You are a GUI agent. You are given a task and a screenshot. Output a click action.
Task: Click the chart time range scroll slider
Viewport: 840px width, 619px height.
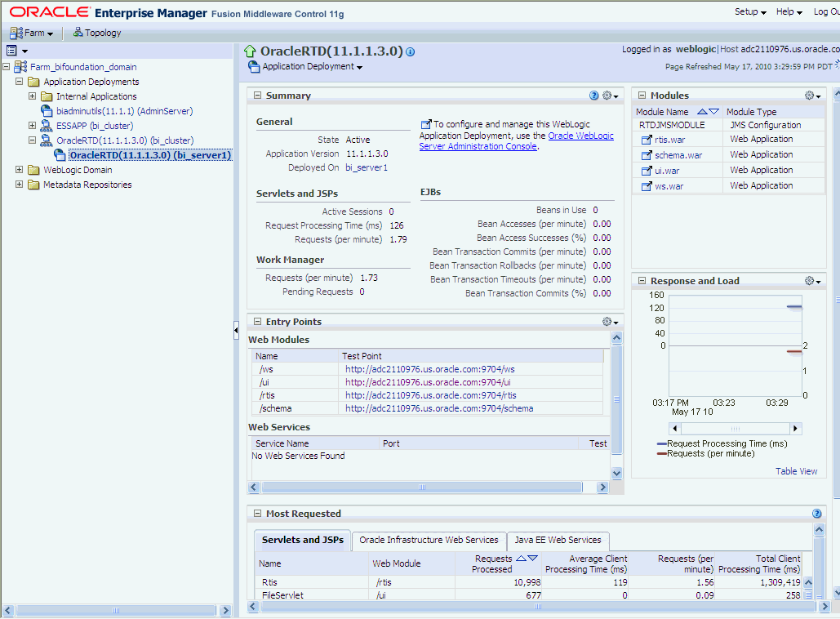tap(735, 429)
